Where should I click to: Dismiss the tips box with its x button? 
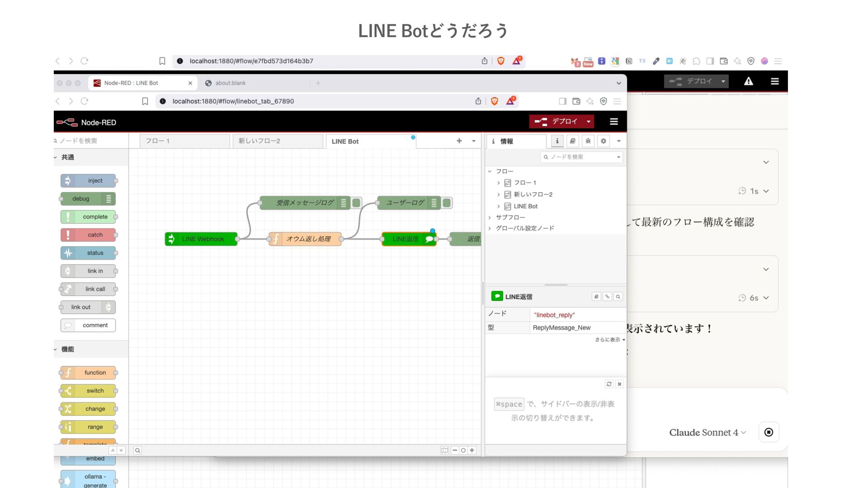click(619, 384)
